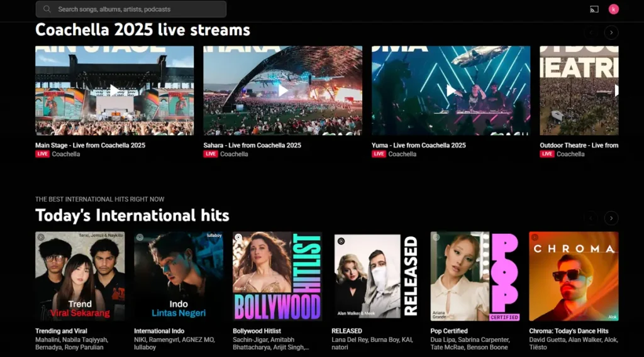644x357 pixels.
Task: Click LIVE badge under Yuma stream
Action: (379, 154)
